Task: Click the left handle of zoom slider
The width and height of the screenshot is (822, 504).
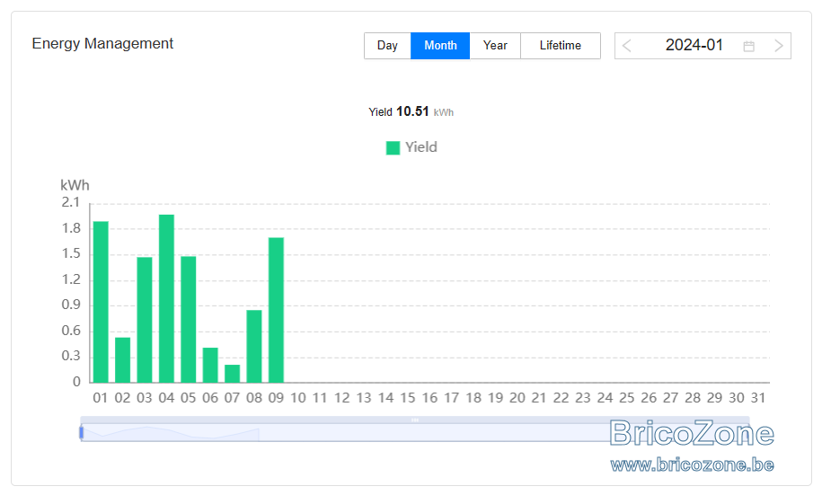Action: point(81,433)
